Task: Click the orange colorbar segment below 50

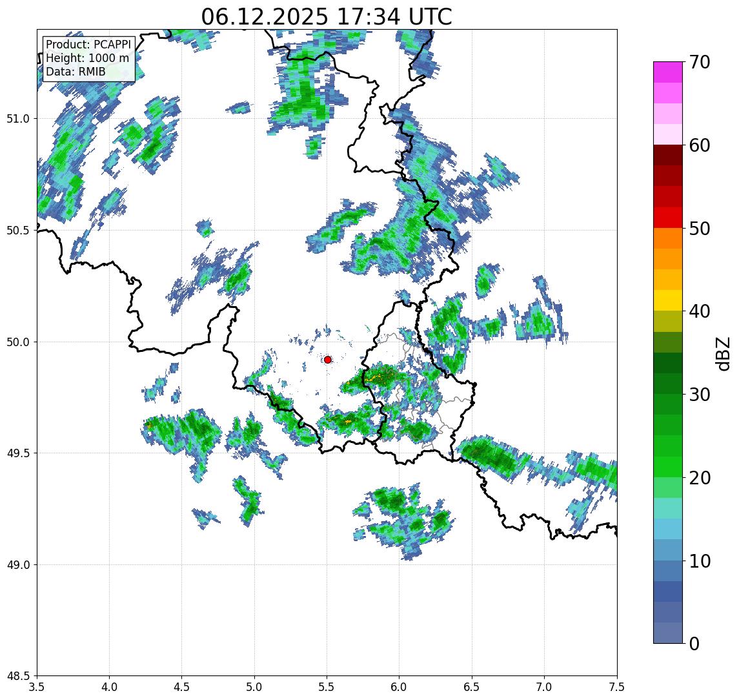Action: point(668,238)
